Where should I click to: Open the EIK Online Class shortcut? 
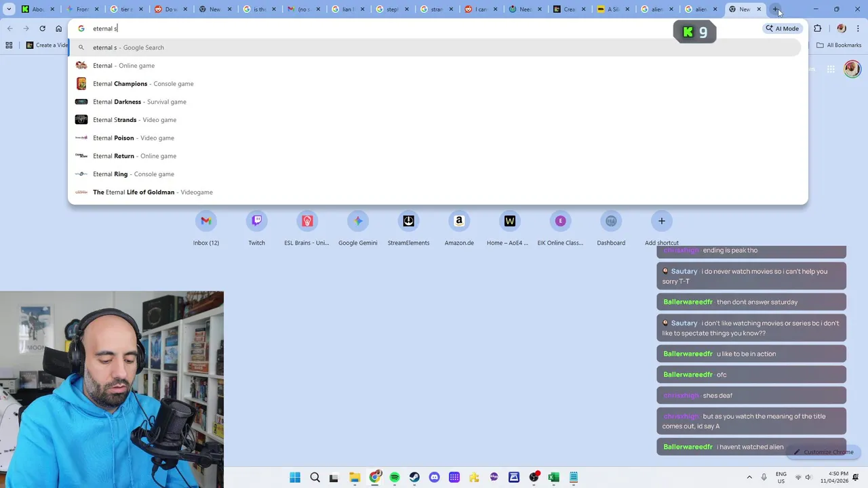[x=560, y=228]
